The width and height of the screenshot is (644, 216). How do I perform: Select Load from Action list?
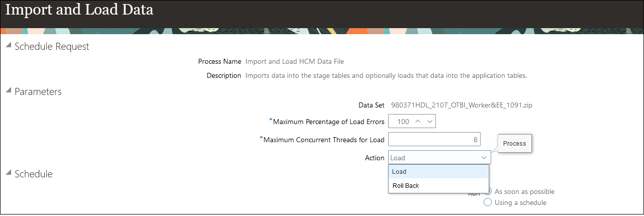click(x=438, y=172)
